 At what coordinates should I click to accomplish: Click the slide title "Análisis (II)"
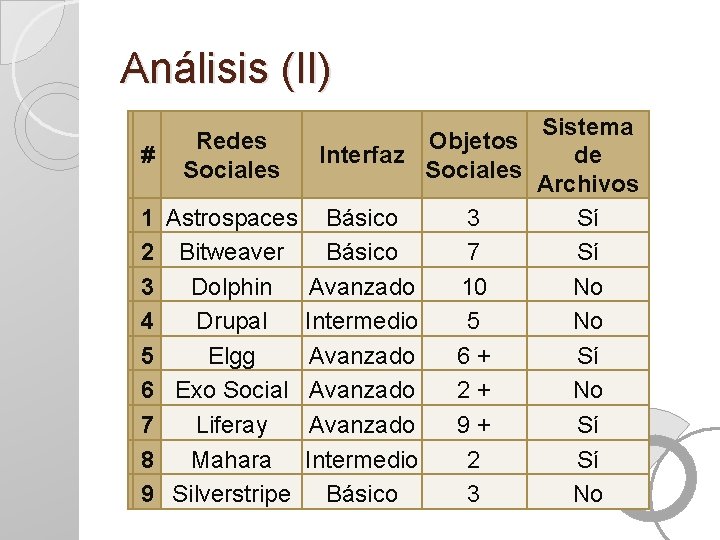[225, 68]
